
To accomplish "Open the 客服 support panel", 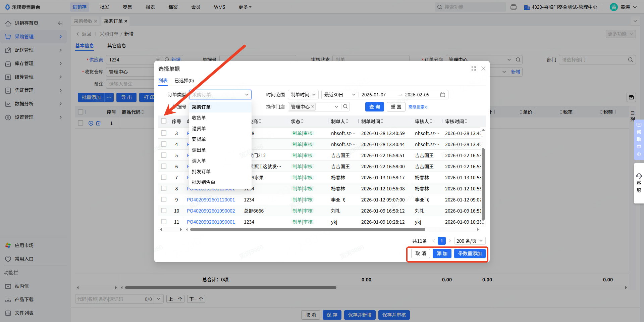I will coord(639,183).
